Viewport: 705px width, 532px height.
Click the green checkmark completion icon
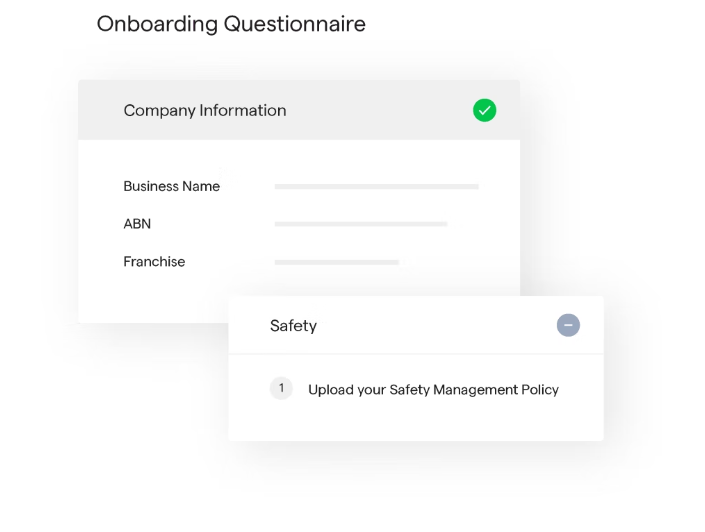click(x=484, y=110)
